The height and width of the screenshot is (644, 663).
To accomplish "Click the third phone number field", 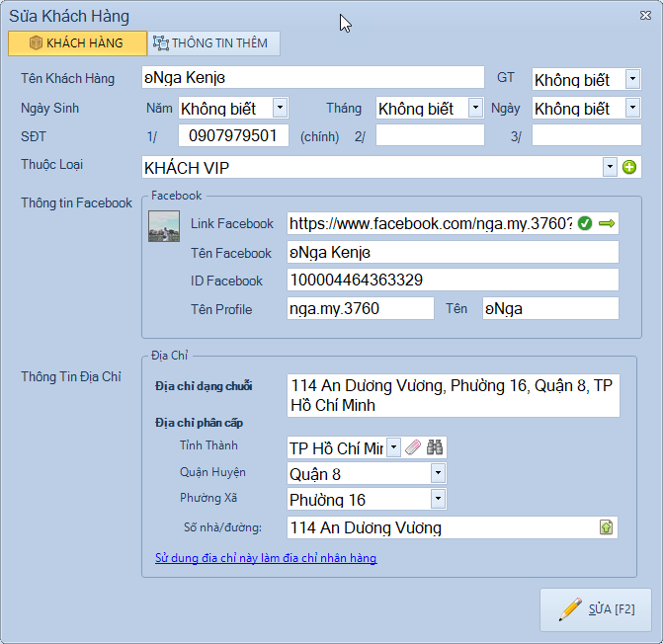I will [587, 135].
